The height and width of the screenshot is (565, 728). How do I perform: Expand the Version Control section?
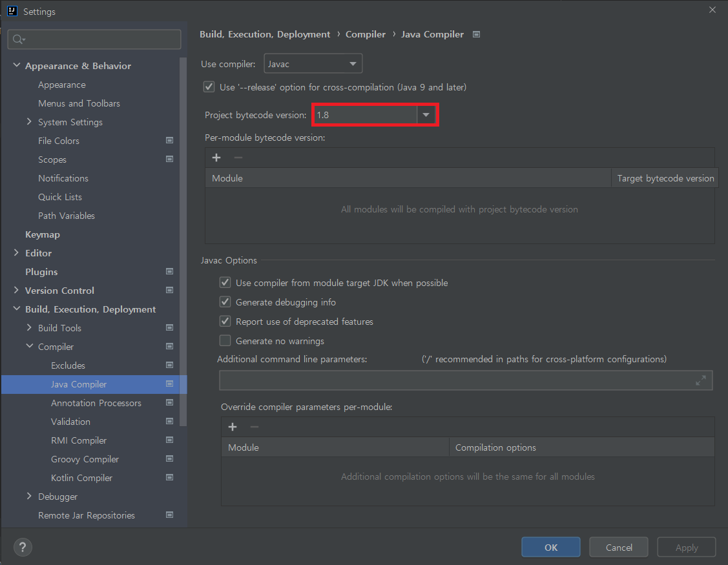coord(17,290)
